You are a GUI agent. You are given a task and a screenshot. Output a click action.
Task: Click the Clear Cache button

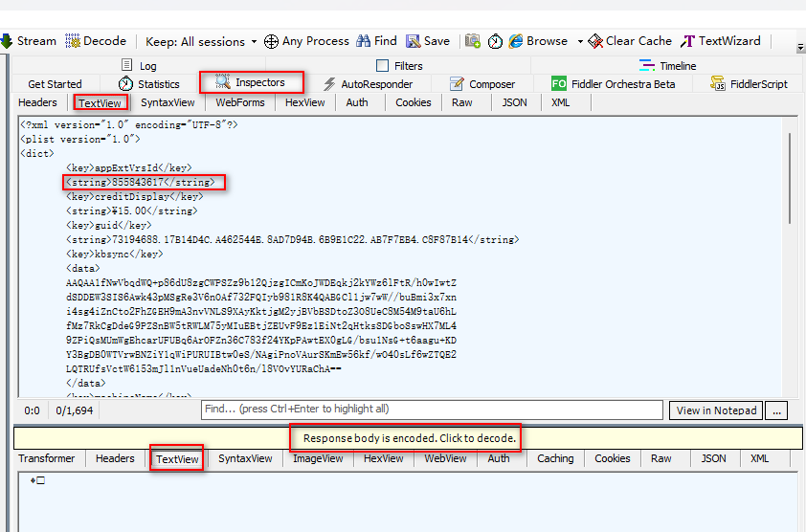pos(630,41)
